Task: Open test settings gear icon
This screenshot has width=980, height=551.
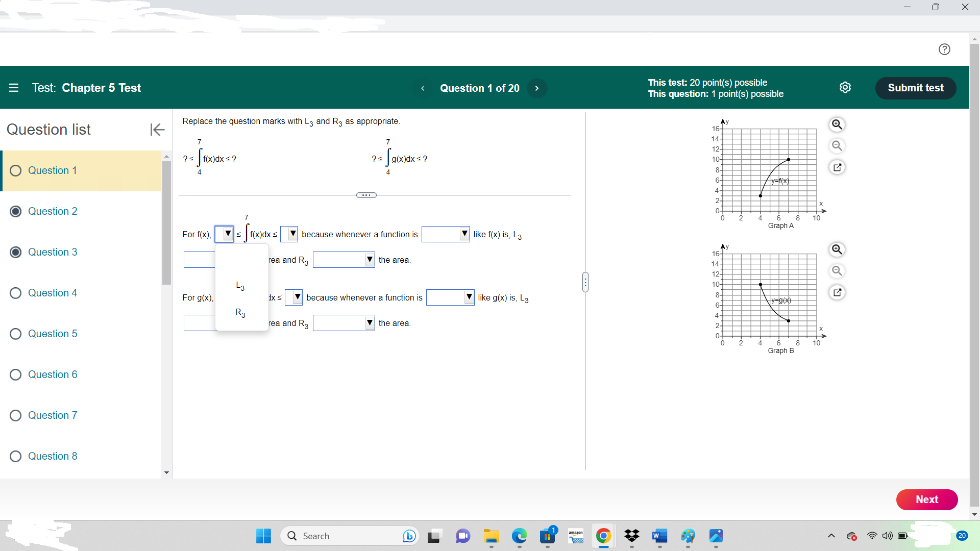Action: click(845, 87)
